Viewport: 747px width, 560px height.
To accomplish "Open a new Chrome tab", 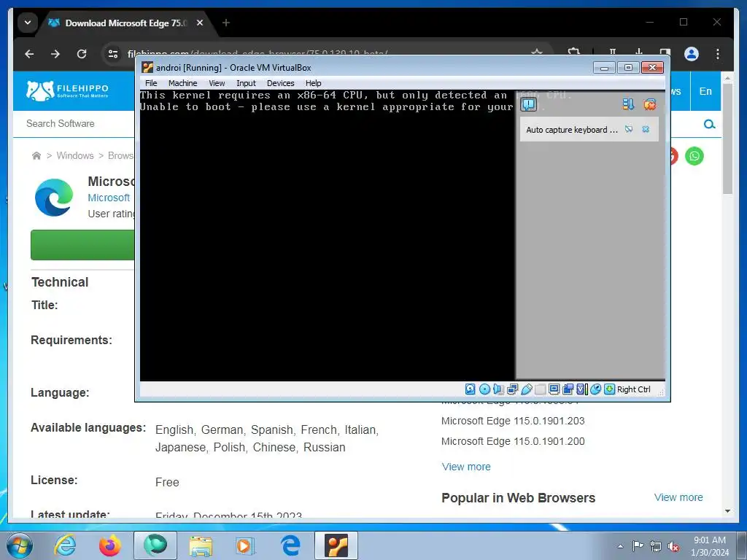I will pos(226,23).
